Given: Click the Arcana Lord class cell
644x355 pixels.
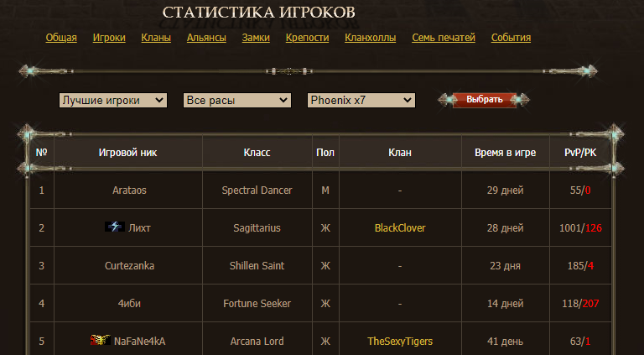Looking at the screenshot, I should [x=257, y=342].
